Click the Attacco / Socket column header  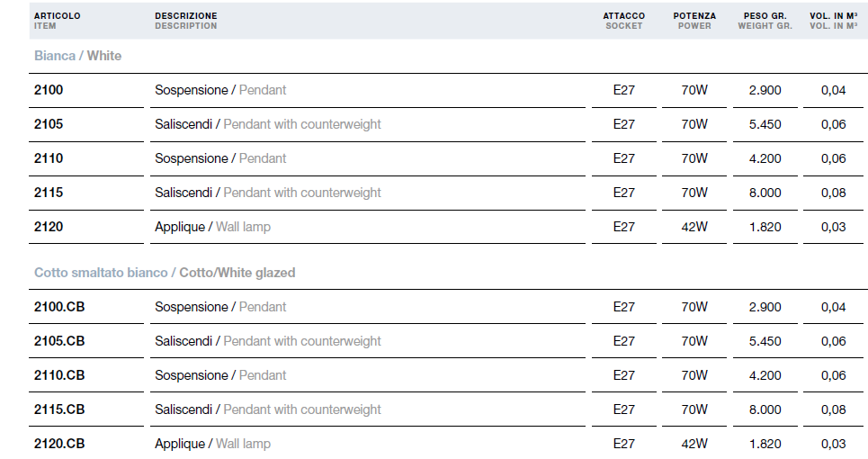click(x=624, y=21)
